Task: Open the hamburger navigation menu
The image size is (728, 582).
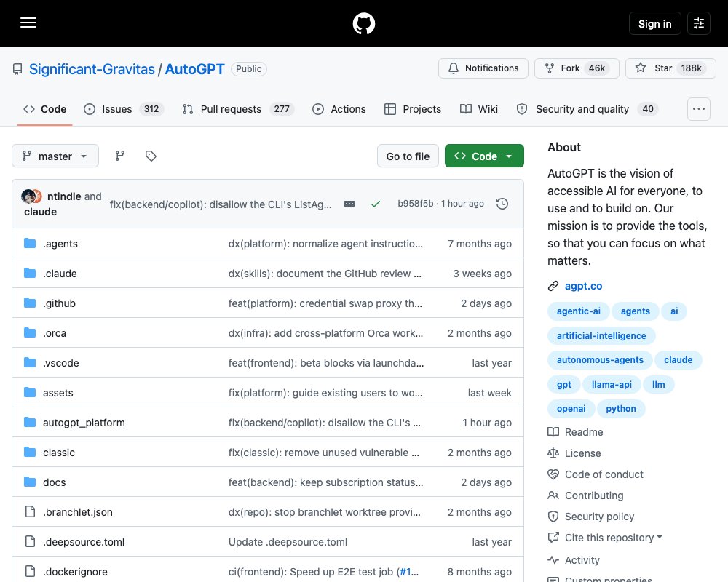Action: click(28, 23)
